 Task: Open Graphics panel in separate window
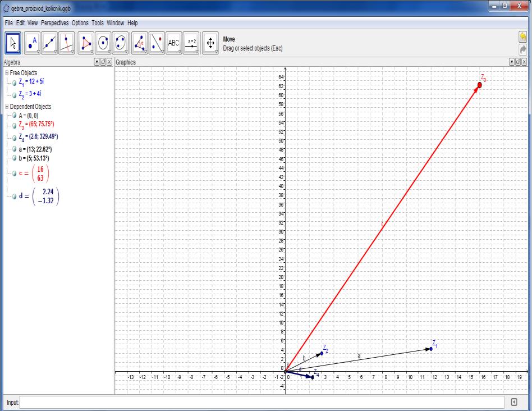pyautogui.click(x=518, y=62)
